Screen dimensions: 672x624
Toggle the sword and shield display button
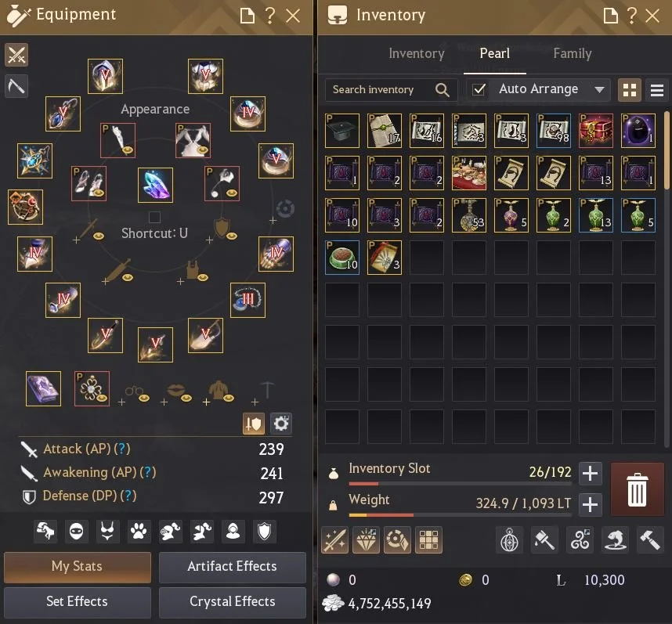253,424
